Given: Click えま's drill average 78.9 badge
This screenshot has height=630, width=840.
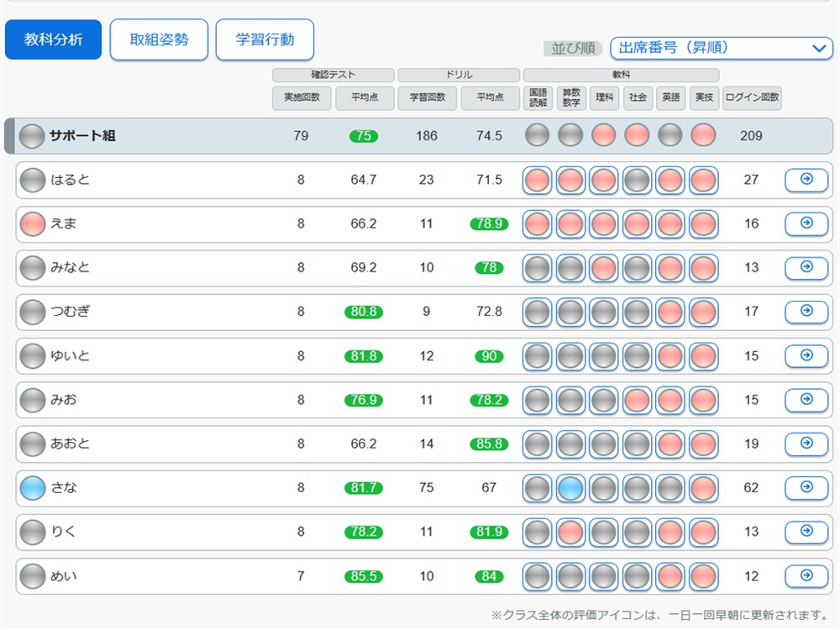Looking at the screenshot, I should coord(489,224).
